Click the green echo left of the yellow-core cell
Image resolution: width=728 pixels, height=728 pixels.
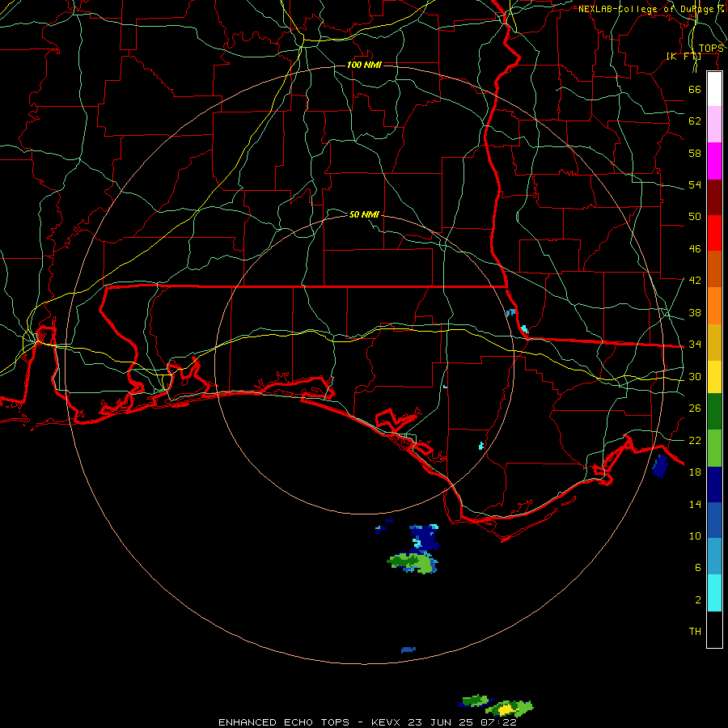[x=474, y=700]
